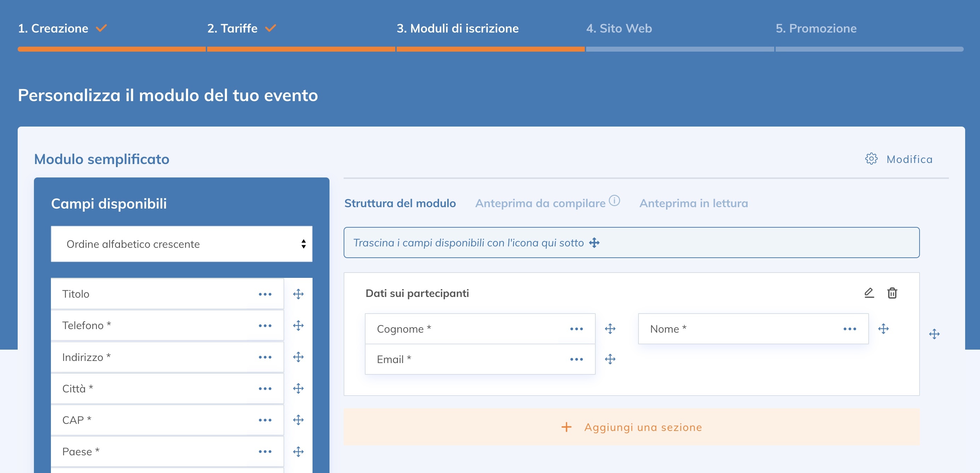This screenshot has width=980, height=473.
Task: Click the Indirizzo field item
Action: 152,357
